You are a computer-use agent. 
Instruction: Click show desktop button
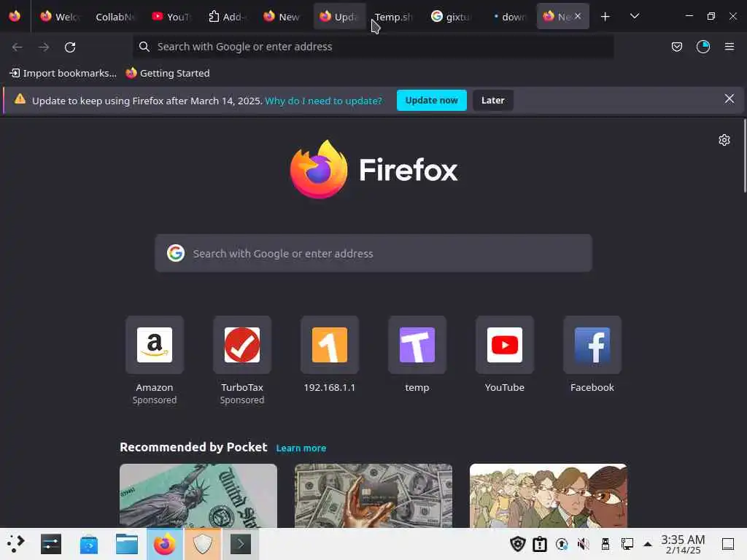click(x=728, y=544)
